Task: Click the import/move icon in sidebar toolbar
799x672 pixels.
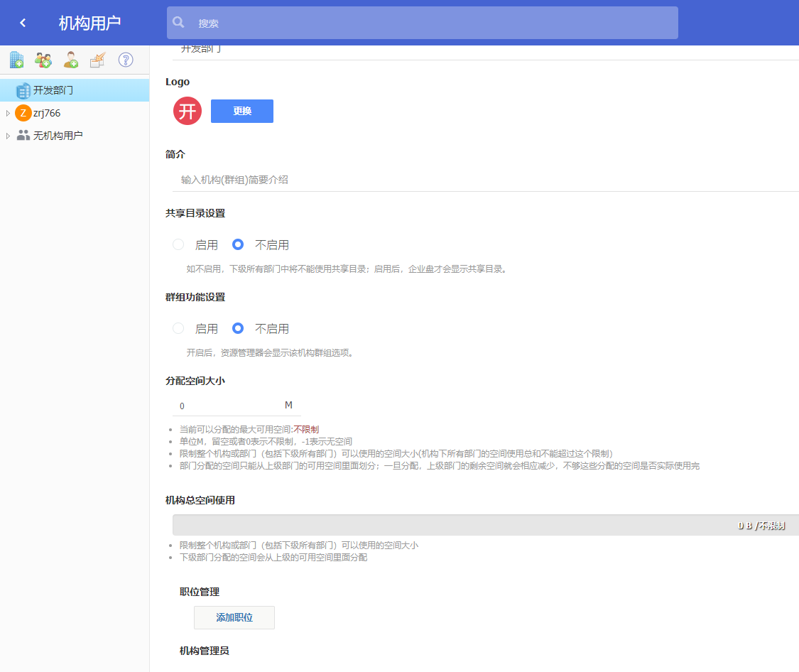Action: 98,60
